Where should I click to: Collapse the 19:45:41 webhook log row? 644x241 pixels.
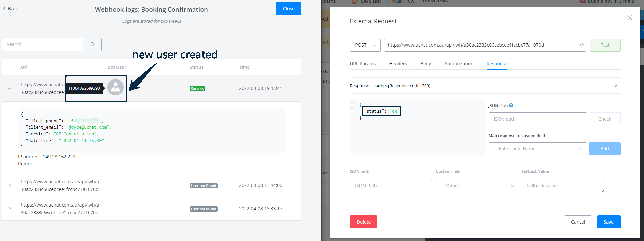pos(10,88)
